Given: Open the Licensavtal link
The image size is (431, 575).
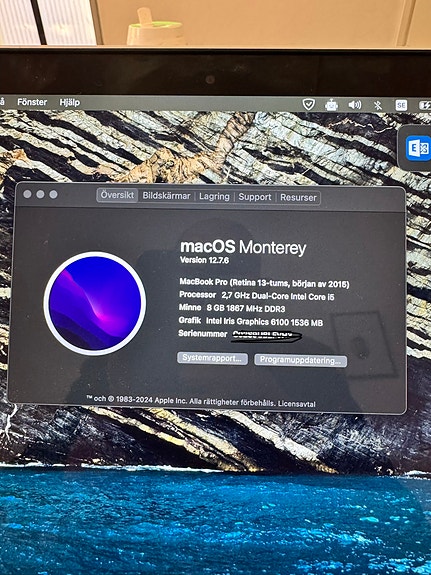Looking at the screenshot, I should (296, 404).
